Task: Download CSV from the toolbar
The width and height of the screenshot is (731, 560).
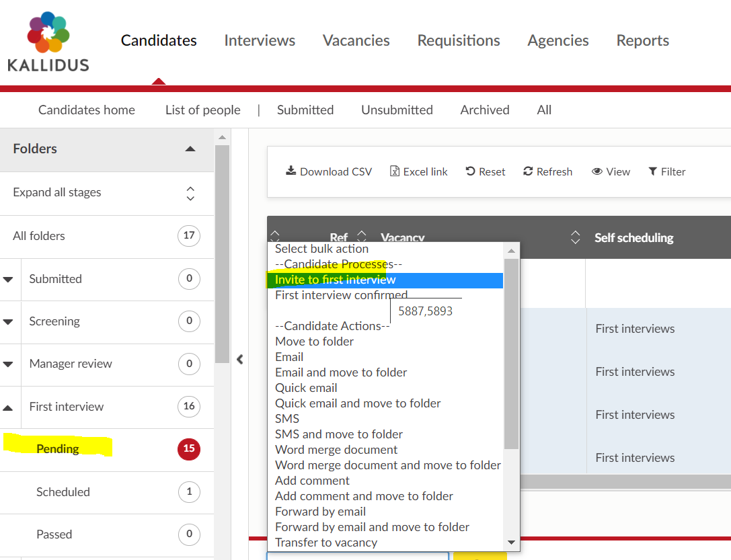Action: pyautogui.click(x=329, y=171)
